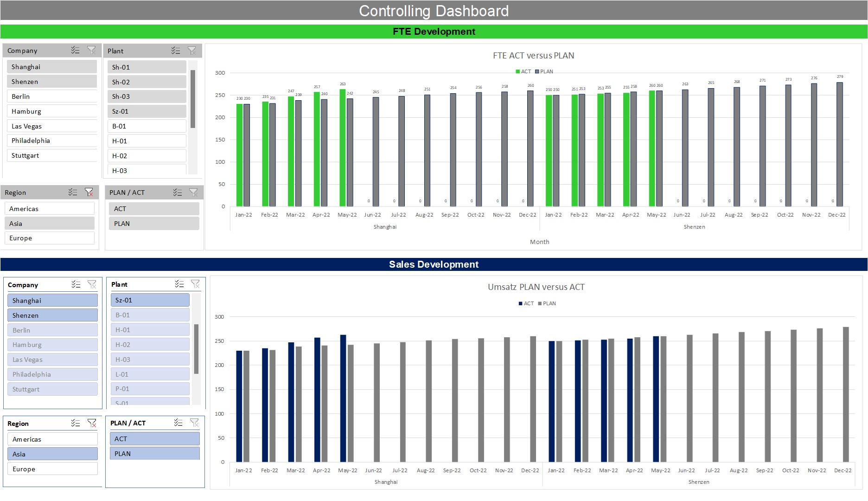Clear filter on Sales Region slicer

coord(92,423)
